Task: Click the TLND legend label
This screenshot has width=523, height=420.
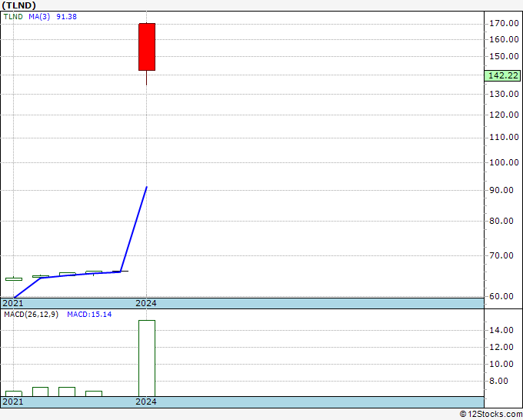Action: [x=13, y=17]
